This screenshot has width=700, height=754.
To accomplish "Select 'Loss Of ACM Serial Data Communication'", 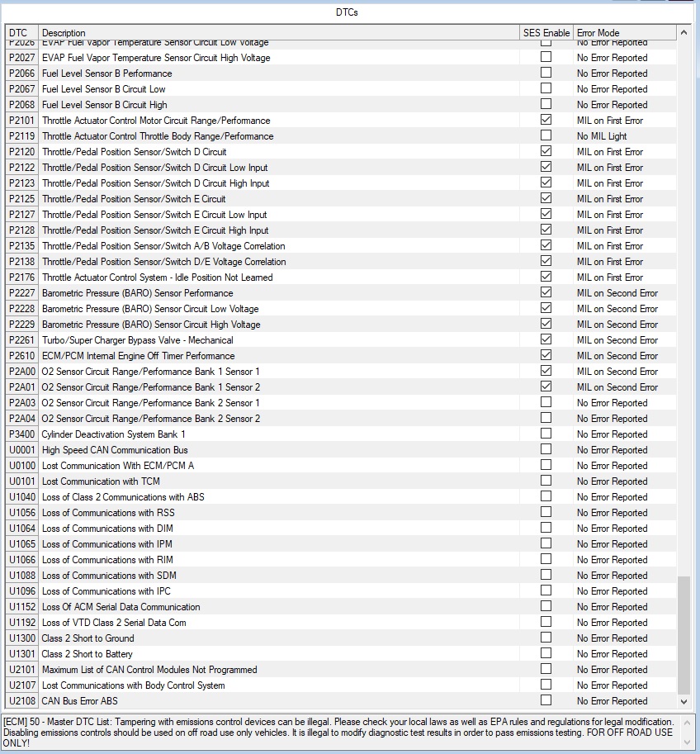I will (121, 607).
